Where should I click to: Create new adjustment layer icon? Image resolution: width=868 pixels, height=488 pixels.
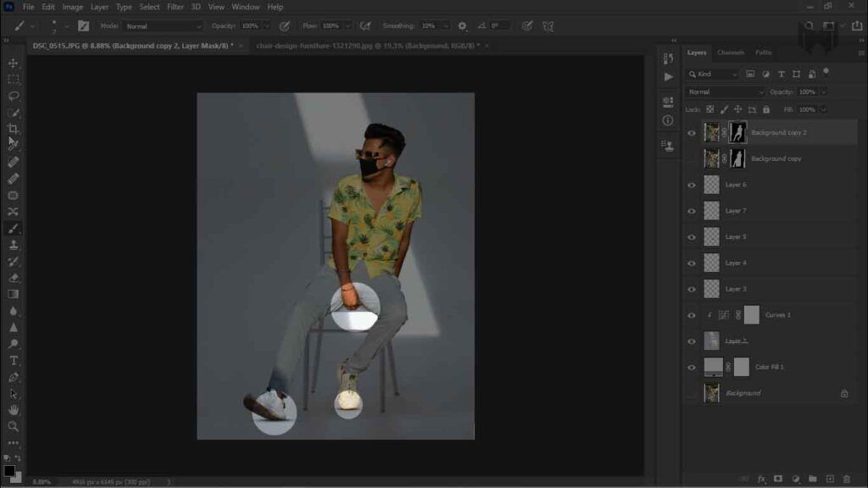click(x=795, y=479)
